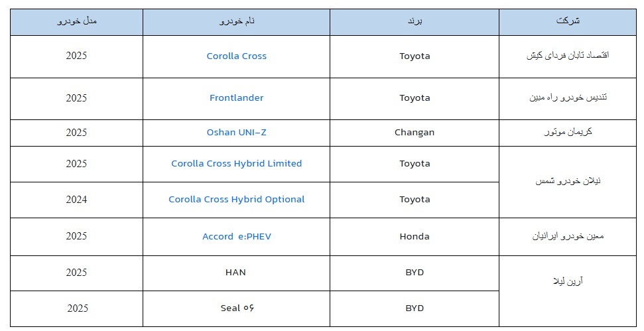Open the Oshan UNI-Z link
Viewport: 644px width, 331px height.
point(236,133)
